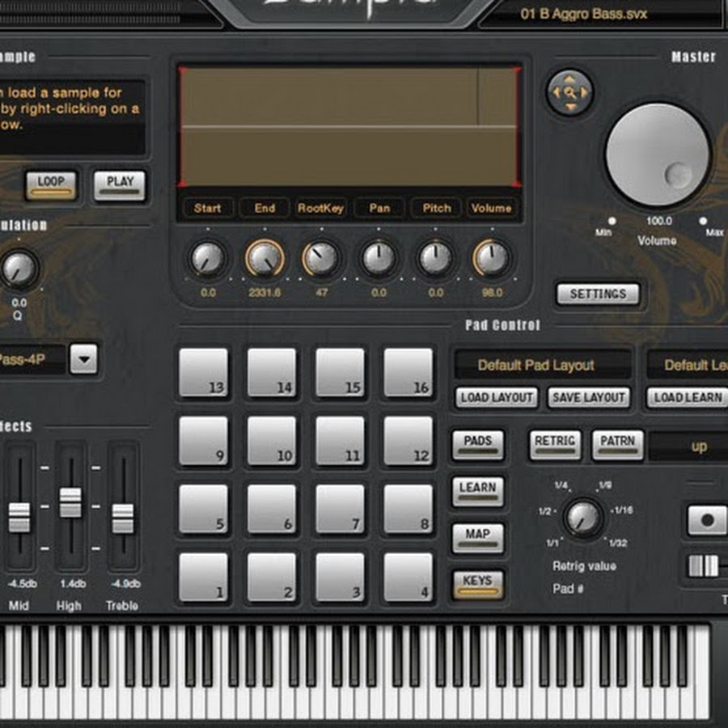Click the Pan knob under the Pan tab

[x=379, y=258]
